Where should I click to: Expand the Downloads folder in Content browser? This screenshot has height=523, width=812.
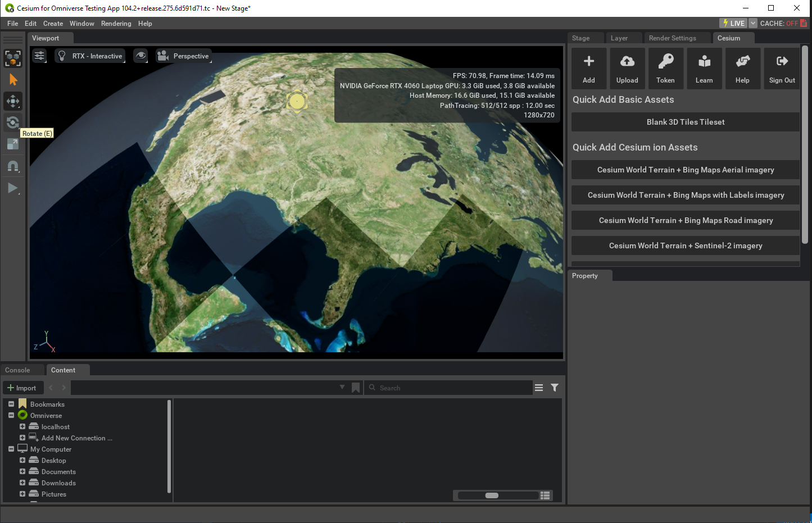[x=21, y=483]
